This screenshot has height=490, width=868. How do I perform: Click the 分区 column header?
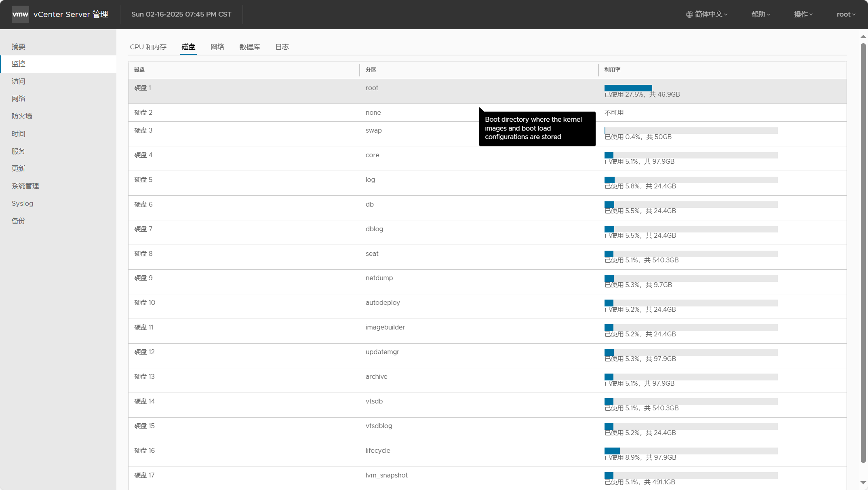point(479,70)
